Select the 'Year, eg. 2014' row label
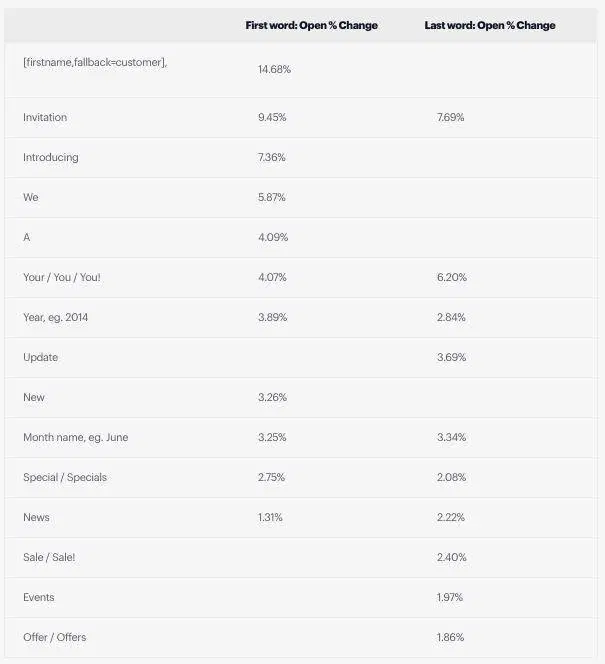 (x=55, y=317)
